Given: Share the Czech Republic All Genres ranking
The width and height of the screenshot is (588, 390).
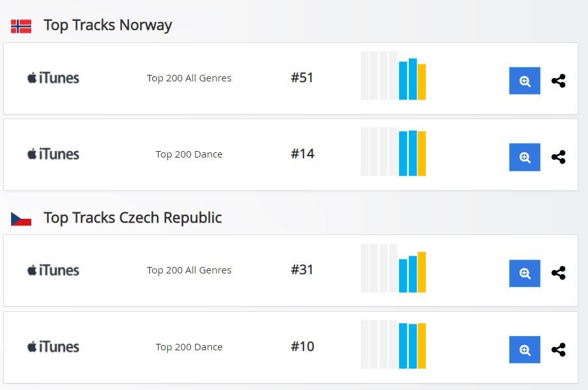Looking at the screenshot, I should click(559, 273).
